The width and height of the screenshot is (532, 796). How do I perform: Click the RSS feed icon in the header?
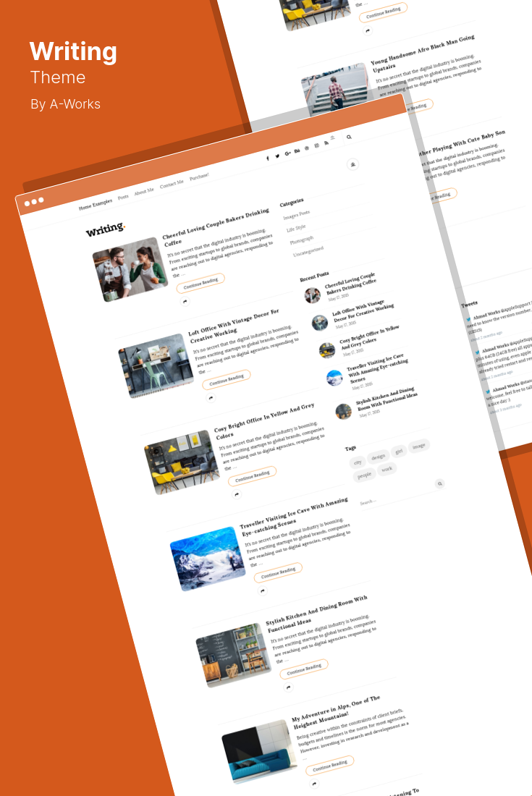coord(326,143)
